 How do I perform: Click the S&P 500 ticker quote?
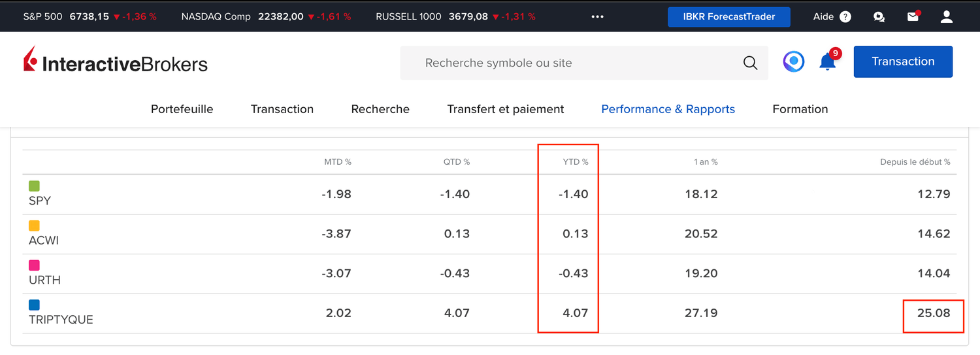click(90, 17)
